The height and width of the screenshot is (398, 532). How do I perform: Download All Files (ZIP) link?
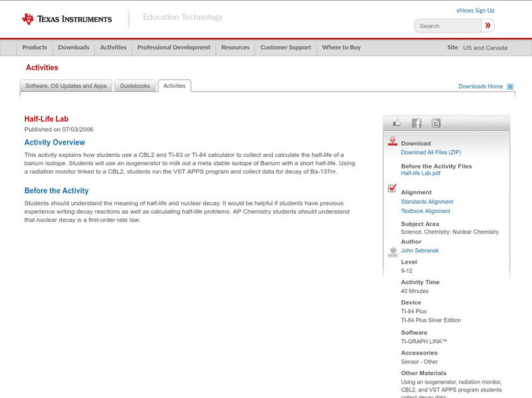click(x=431, y=152)
